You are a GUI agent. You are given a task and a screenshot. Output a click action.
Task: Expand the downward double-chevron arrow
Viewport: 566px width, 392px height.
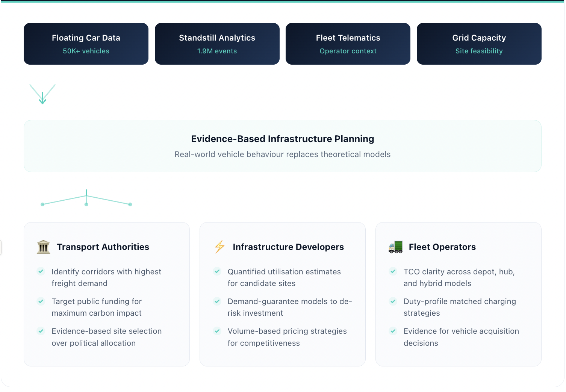pyautogui.click(x=42, y=94)
